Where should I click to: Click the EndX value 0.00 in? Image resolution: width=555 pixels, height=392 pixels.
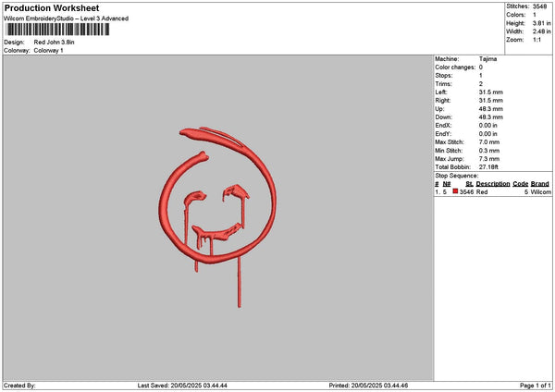(488, 126)
